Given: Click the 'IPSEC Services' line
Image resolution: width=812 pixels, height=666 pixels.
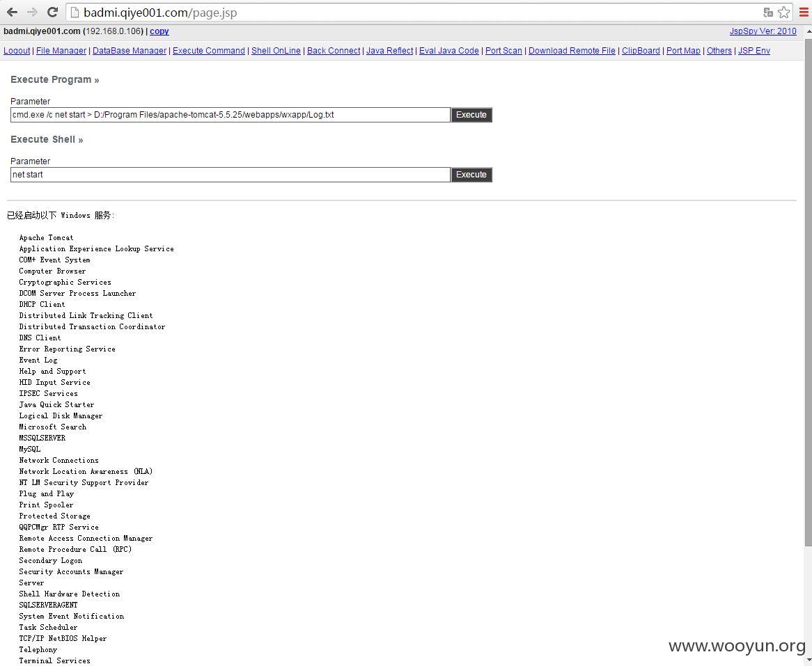Looking at the screenshot, I should click(x=48, y=393).
